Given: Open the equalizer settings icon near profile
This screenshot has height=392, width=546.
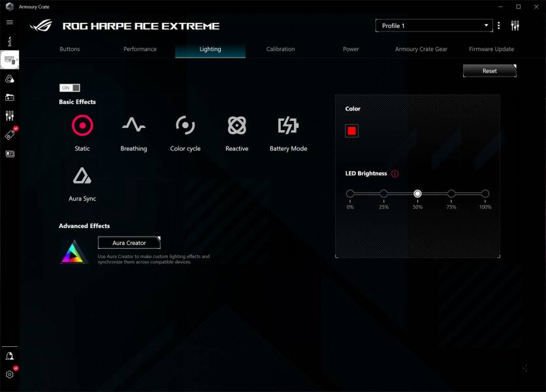Looking at the screenshot, I should 515,25.
